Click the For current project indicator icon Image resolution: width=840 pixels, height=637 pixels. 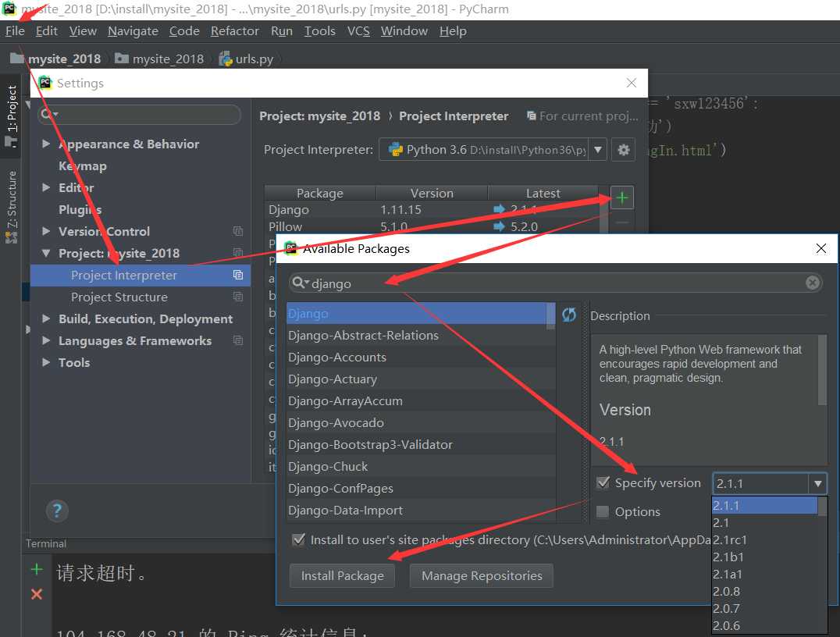531,116
